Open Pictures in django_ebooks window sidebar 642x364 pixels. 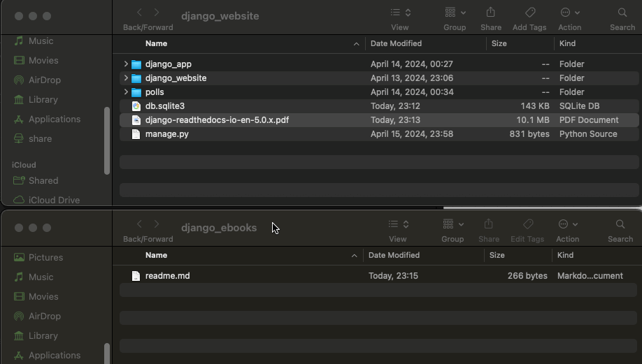point(38,258)
